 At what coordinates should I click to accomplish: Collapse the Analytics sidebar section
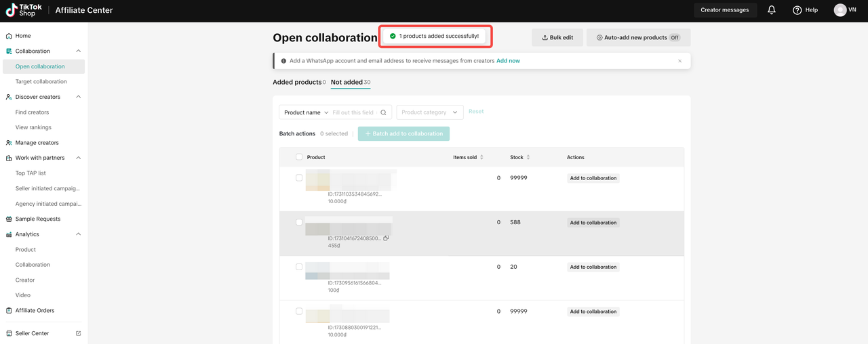[x=78, y=234]
